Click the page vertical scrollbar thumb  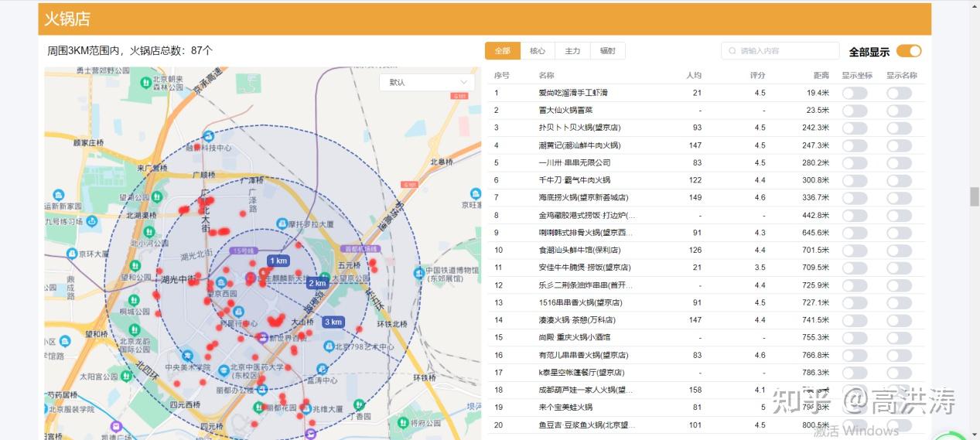(975, 197)
